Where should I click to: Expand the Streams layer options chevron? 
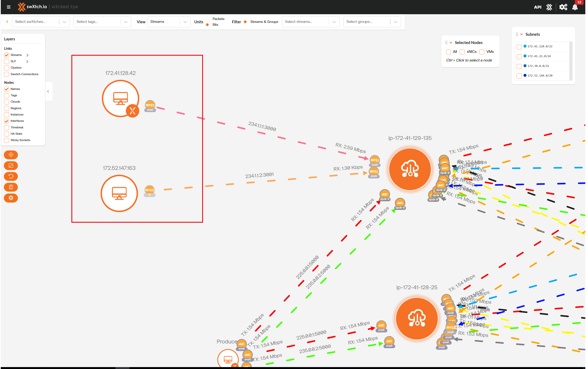pyautogui.click(x=27, y=55)
